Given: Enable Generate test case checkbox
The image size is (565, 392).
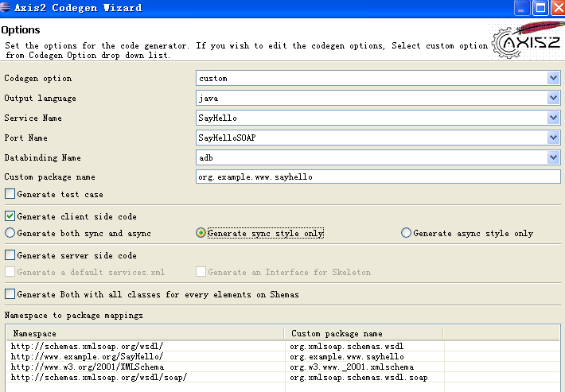Looking at the screenshot, I should pyautogui.click(x=10, y=194).
